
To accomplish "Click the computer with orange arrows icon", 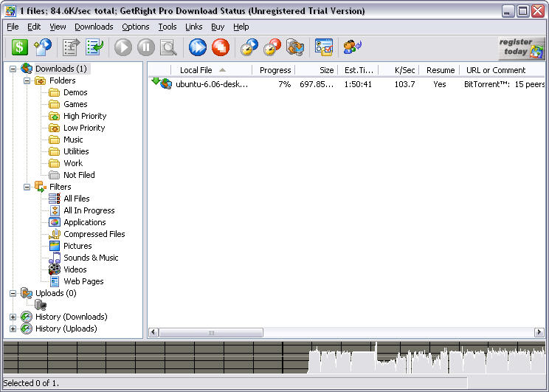I will click(x=295, y=47).
